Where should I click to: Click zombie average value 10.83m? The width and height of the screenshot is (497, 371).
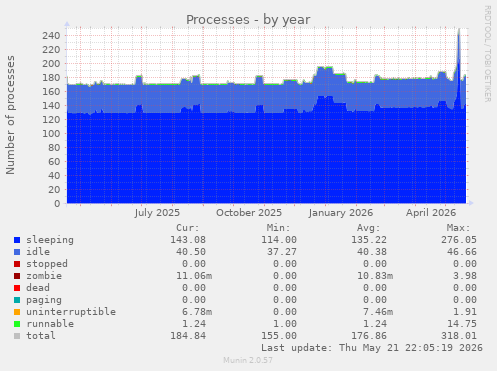tap(375, 276)
